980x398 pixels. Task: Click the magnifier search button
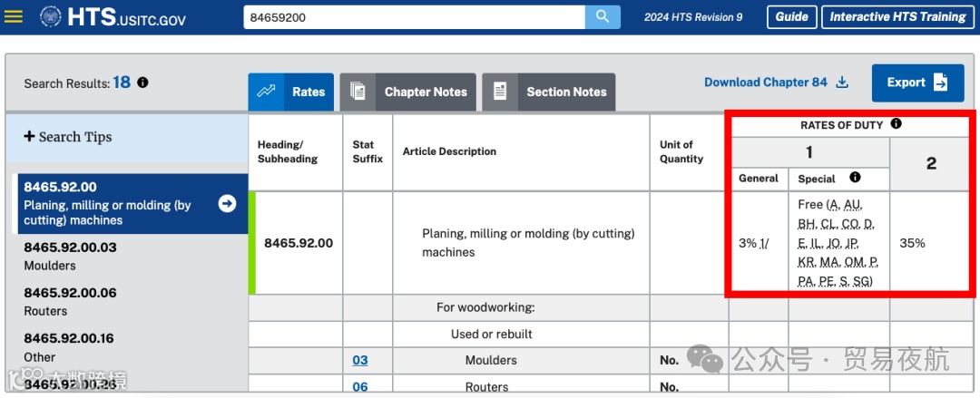pos(602,16)
